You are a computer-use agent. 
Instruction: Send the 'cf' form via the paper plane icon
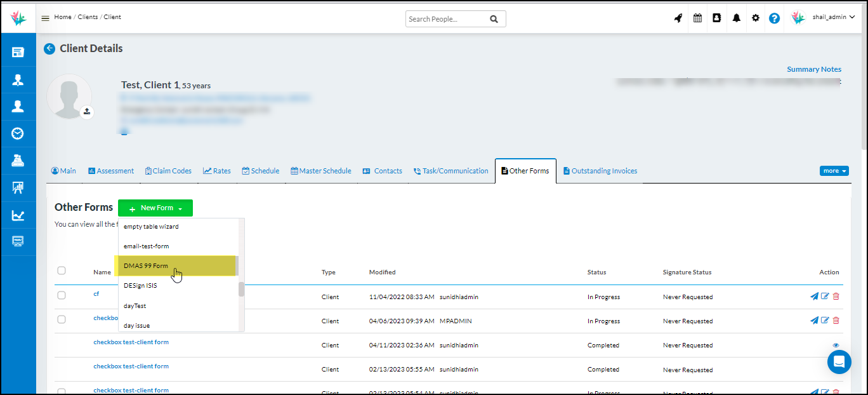click(x=814, y=296)
